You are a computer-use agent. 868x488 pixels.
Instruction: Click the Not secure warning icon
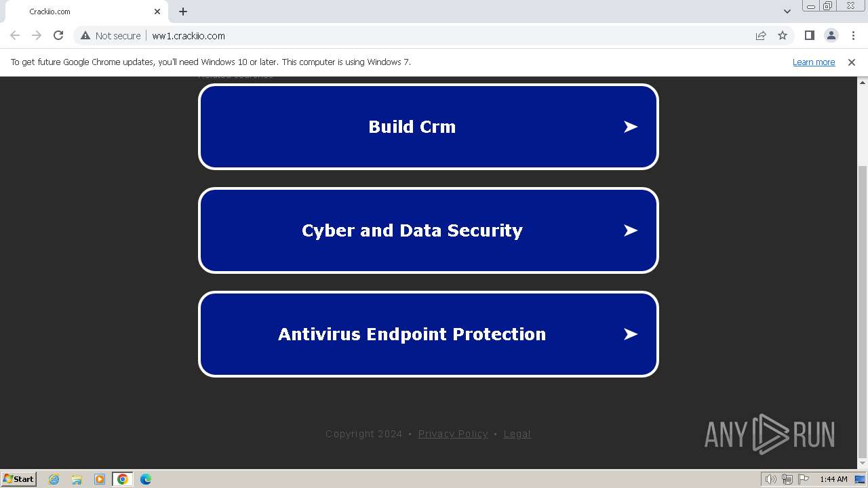click(x=85, y=35)
